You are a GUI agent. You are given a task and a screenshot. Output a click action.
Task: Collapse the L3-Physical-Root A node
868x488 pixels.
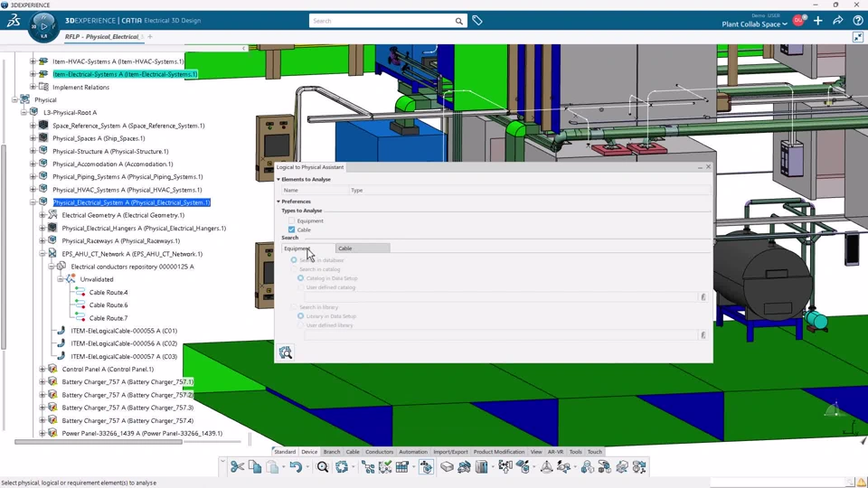pos(24,112)
